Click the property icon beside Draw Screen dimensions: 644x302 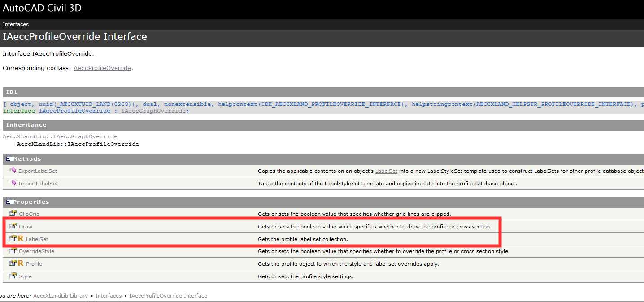tap(13, 226)
